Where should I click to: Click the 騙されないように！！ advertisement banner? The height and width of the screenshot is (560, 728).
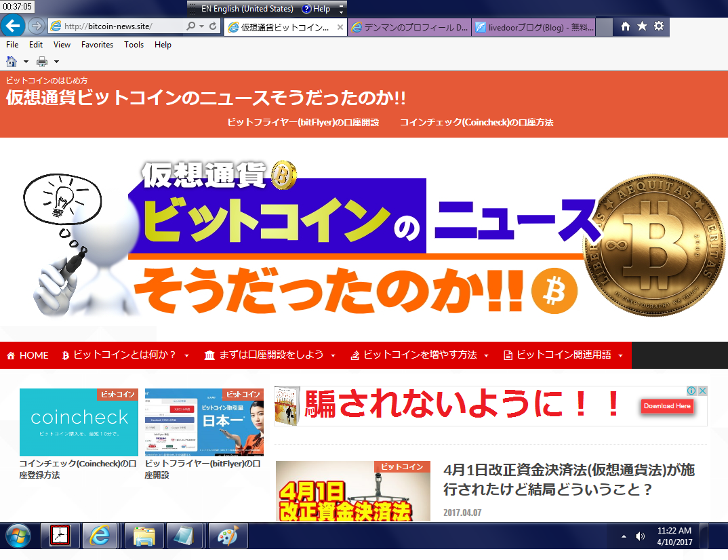point(490,406)
